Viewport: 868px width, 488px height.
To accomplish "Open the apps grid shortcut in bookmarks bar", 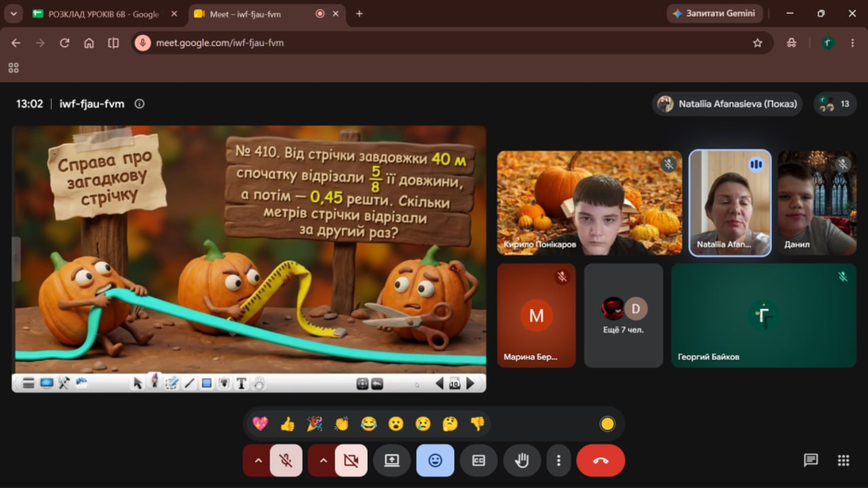I will [x=13, y=68].
